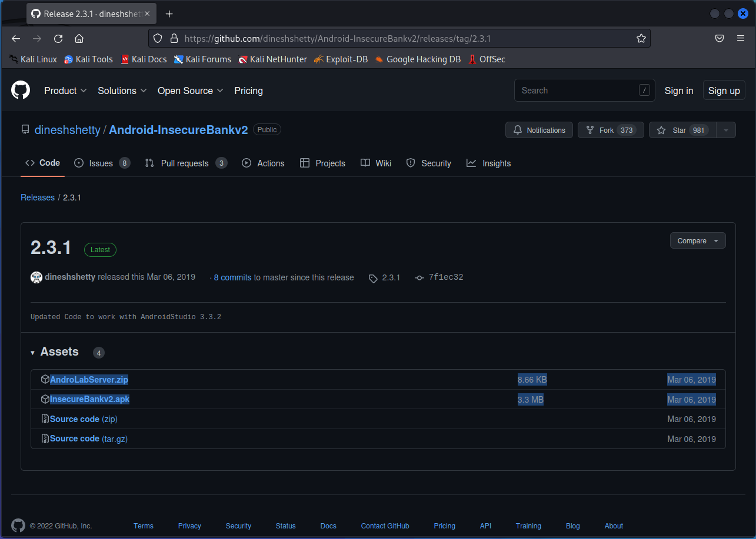Click the footer GitHub logo icon
Viewport: 756px width, 539px height.
pyautogui.click(x=18, y=525)
